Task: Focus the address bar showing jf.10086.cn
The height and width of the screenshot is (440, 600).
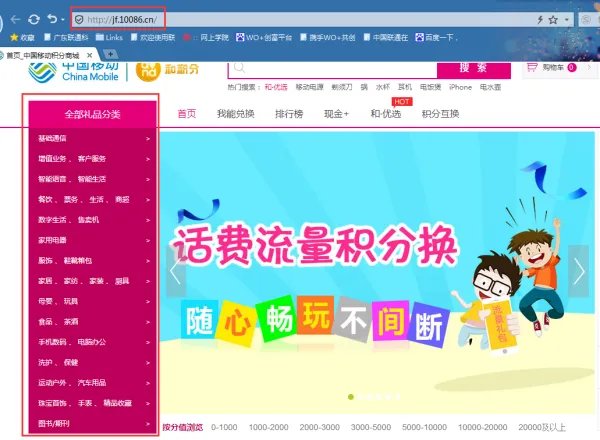Action: pyautogui.click(x=306, y=20)
